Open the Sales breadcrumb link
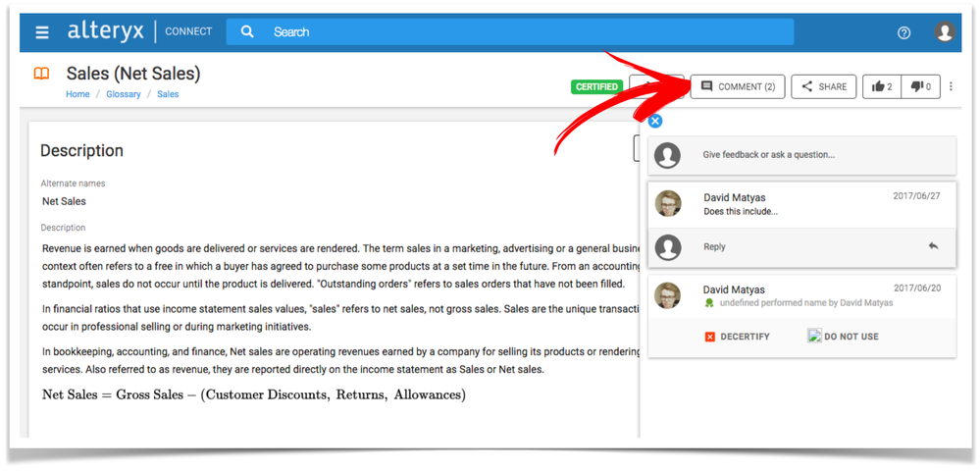 [x=168, y=94]
